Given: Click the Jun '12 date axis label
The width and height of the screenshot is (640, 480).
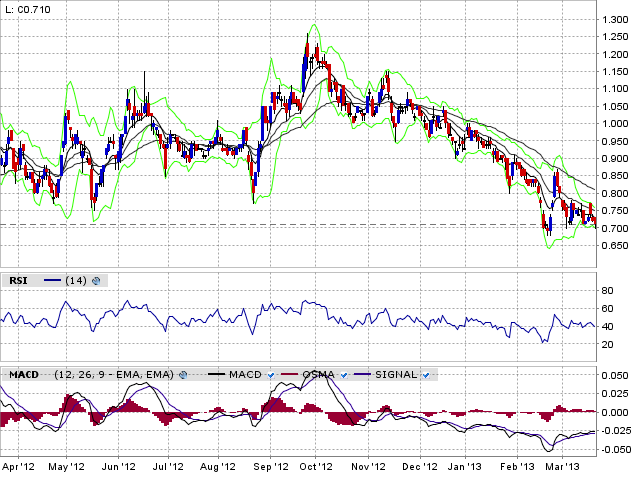Looking at the screenshot, I should pyautogui.click(x=118, y=467).
